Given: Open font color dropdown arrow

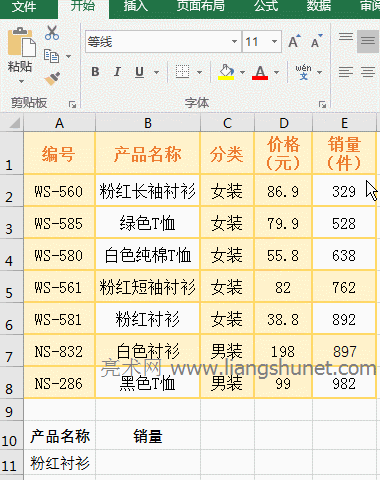Looking at the screenshot, I should point(276,72).
